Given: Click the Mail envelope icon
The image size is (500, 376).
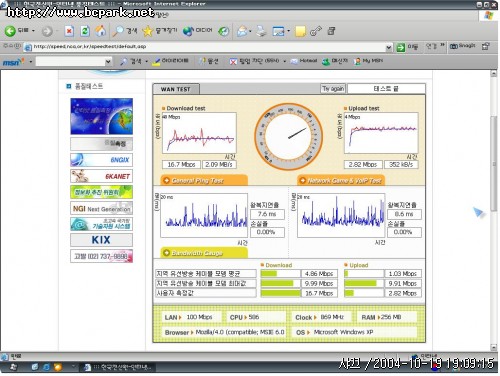Looking at the screenshot, I should (242, 31).
